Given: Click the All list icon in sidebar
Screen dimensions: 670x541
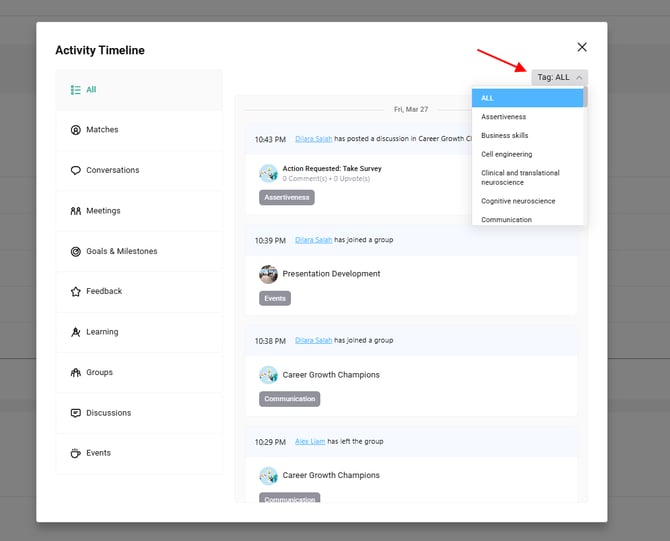Looking at the screenshot, I should pos(75,90).
